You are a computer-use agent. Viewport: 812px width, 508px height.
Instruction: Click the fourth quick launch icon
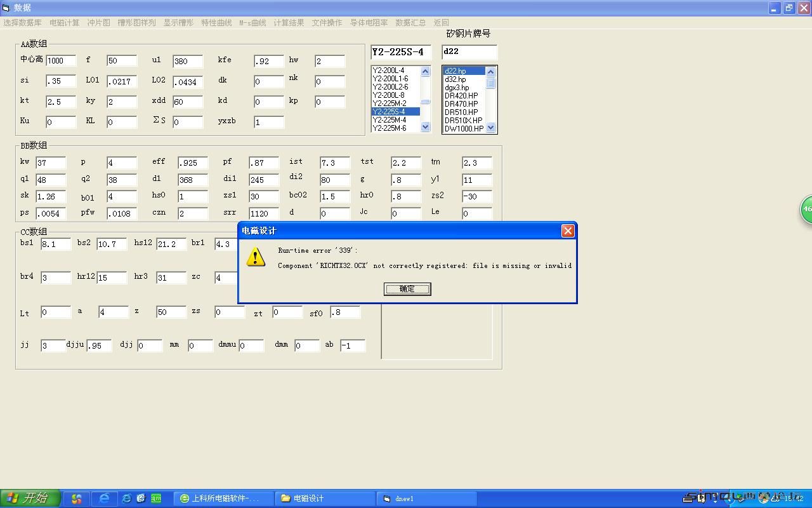click(141, 498)
